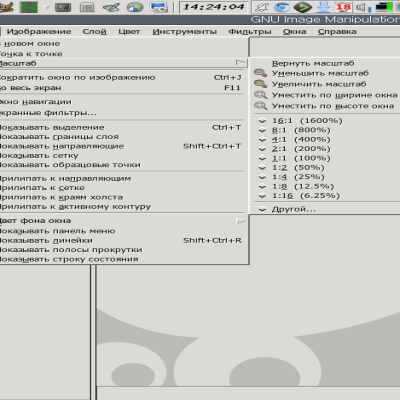This screenshot has height=400, width=400.
Task: Open the Масштаб submenu arrow
Action: click(x=240, y=62)
